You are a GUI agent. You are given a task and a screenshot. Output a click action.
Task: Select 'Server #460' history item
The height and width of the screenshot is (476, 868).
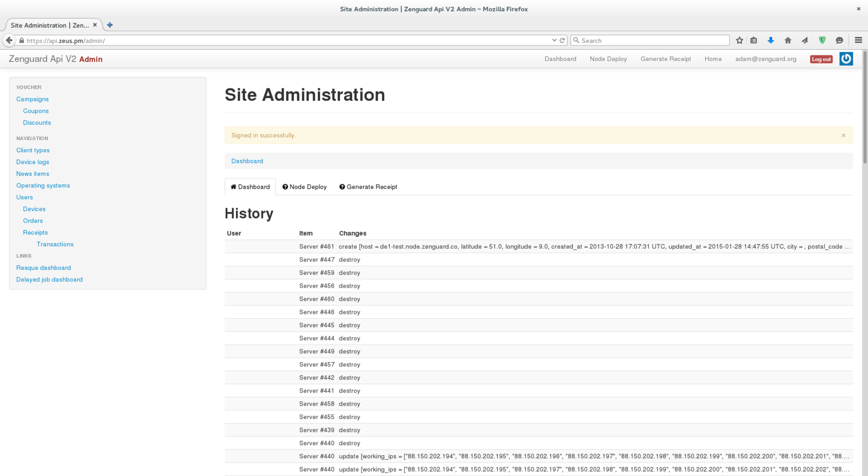[316, 299]
